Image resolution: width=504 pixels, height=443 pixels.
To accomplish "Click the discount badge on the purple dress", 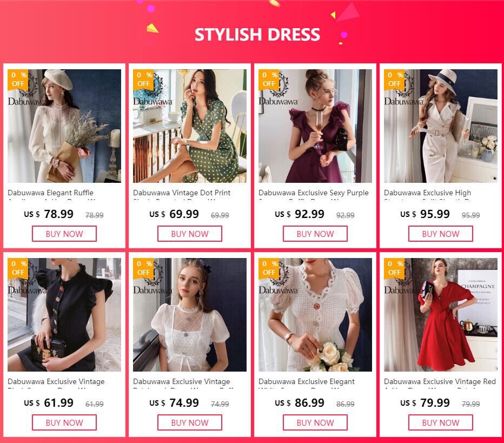I will click(269, 80).
